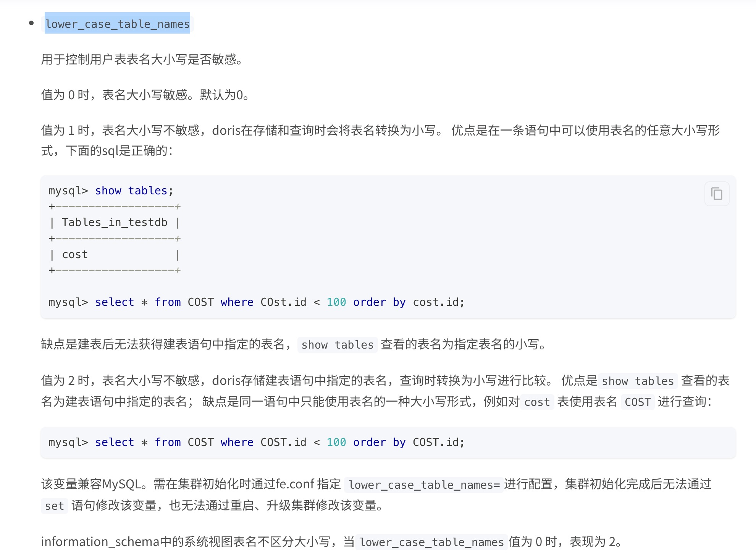The image size is (756, 559).
Task: Click the uppercase inline 'COST' code tag
Action: point(637,402)
